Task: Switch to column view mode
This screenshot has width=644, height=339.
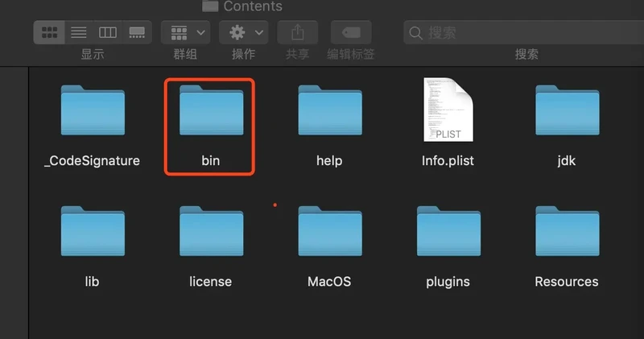Action: [108, 32]
